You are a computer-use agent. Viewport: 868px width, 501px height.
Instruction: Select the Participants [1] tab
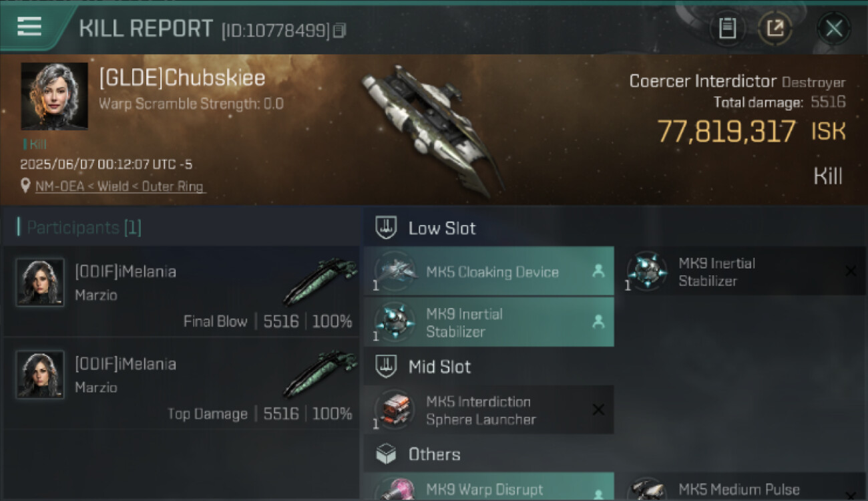coord(79,227)
